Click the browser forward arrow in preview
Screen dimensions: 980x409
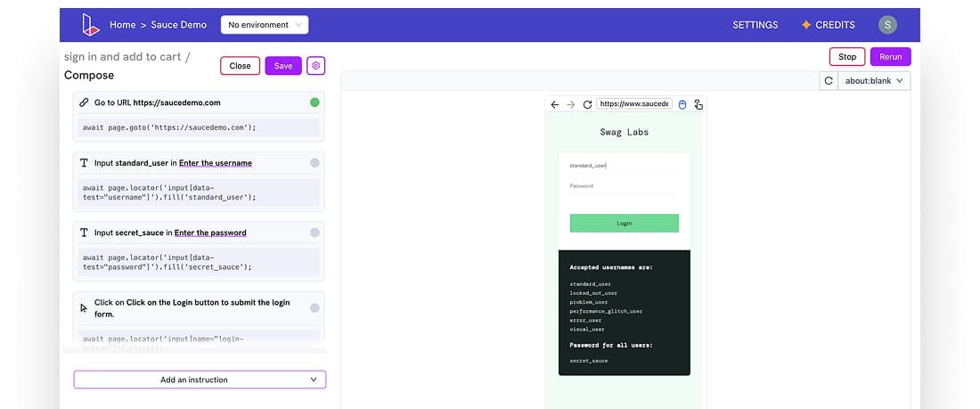pyautogui.click(x=571, y=104)
